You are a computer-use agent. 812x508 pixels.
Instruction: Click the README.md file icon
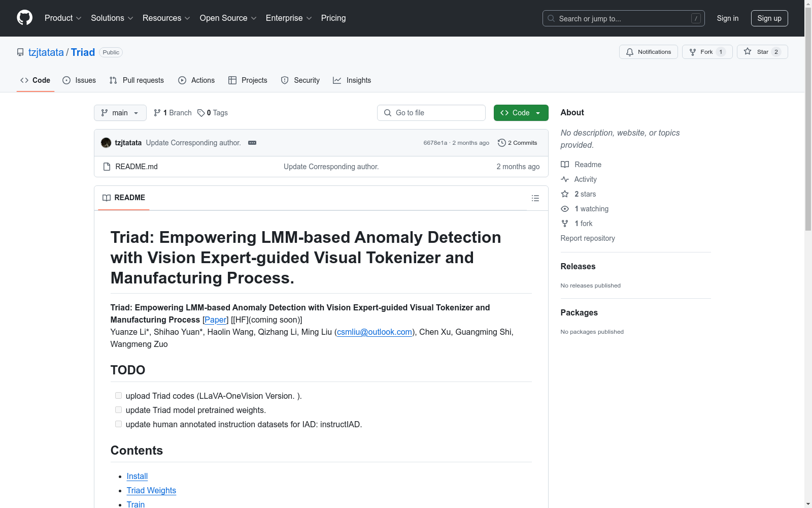pos(107,167)
